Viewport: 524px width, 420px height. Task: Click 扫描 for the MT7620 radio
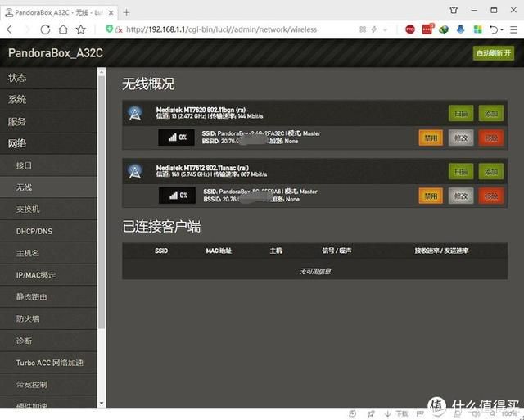[x=461, y=113]
